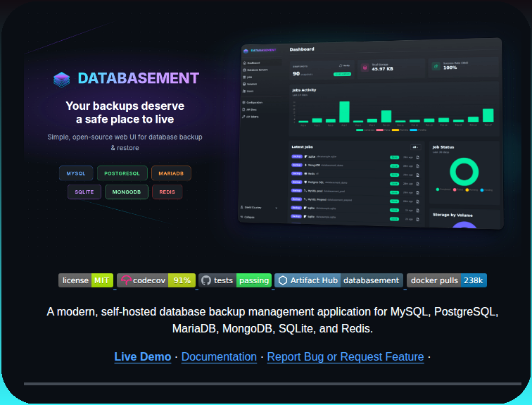532x405 pixels.
Task: Click the 45.97 KB total storage value
Action: coord(382,69)
